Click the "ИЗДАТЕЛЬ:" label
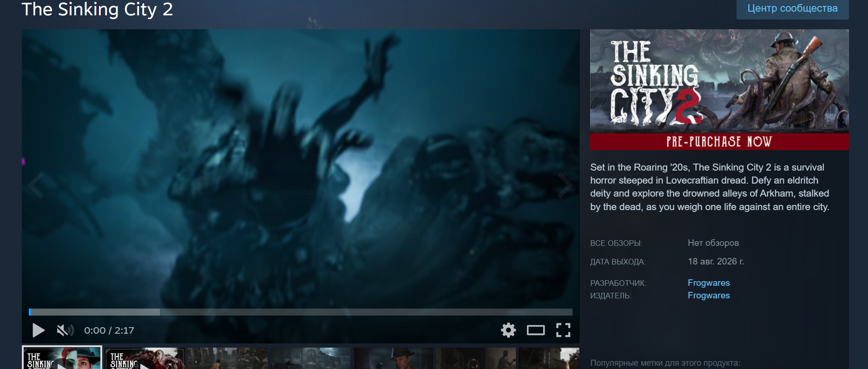Screen dimensions: 868x369 tap(611, 296)
